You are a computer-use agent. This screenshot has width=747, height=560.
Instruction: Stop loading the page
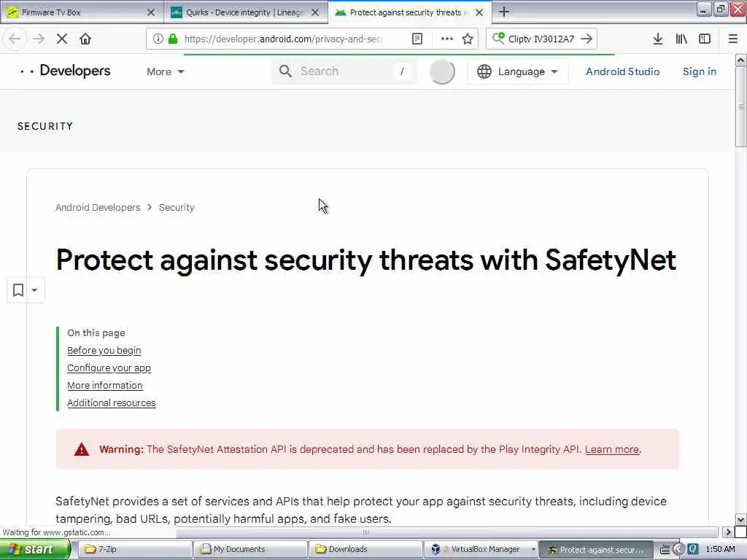[x=62, y=39]
